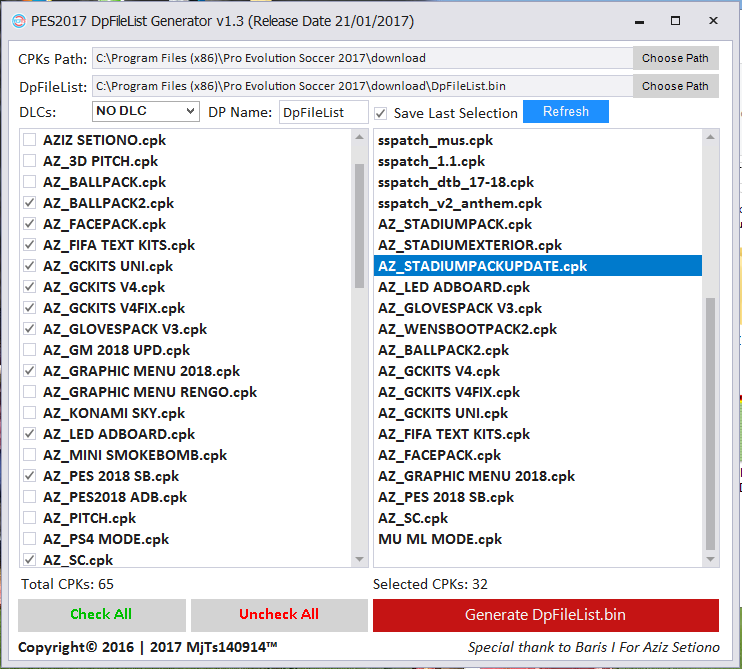Choose path for CPKs Path field
The height and width of the screenshot is (669, 742).
(675, 58)
